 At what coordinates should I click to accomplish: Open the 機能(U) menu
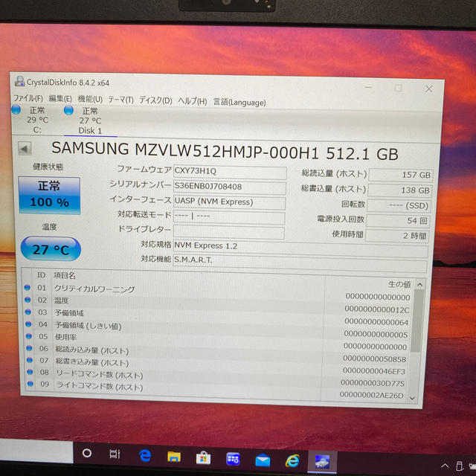pyautogui.click(x=90, y=99)
